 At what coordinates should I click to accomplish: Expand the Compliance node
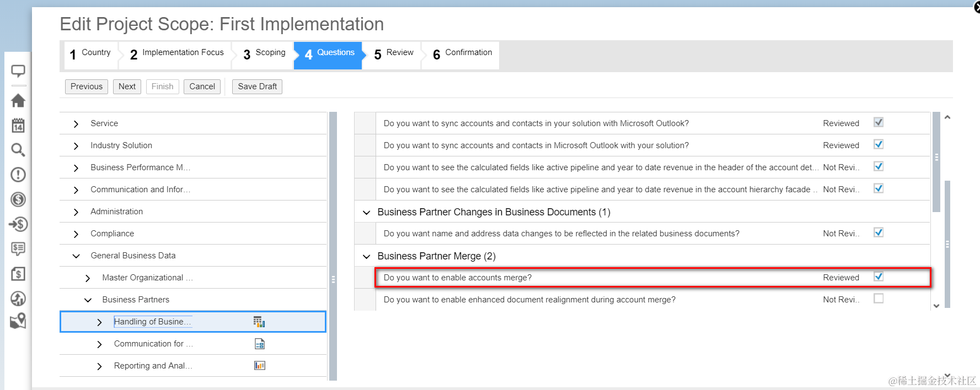(76, 234)
